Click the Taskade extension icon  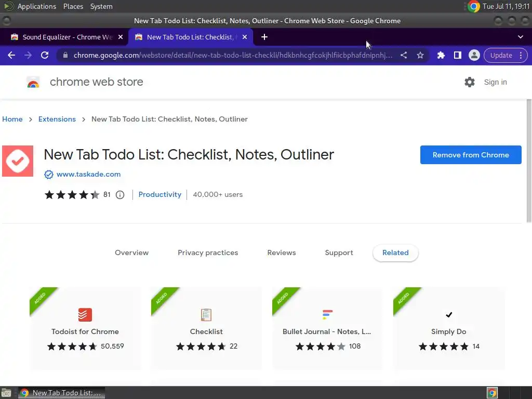click(x=18, y=161)
